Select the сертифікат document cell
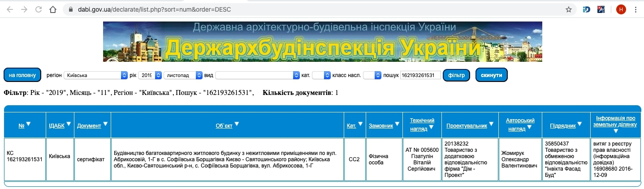Screen dimensions: 644x189 coord(92,159)
